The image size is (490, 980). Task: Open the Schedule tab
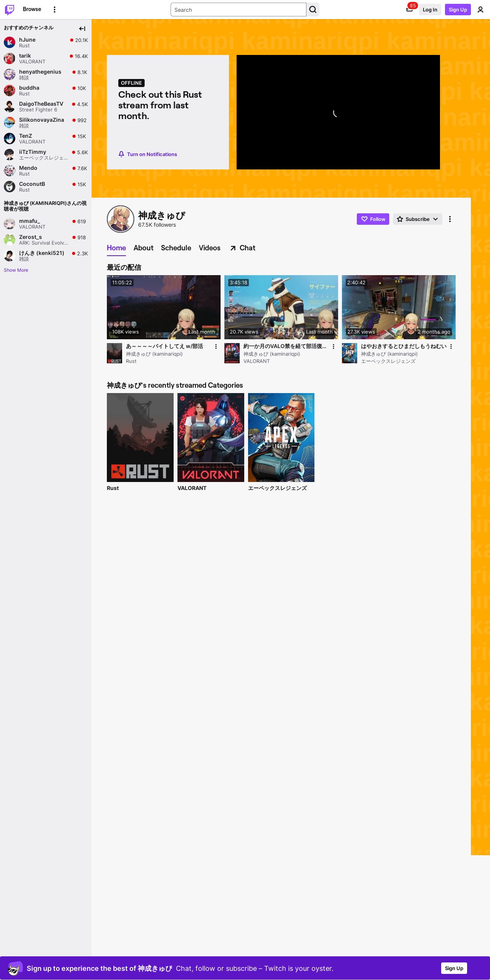tap(176, 248)
